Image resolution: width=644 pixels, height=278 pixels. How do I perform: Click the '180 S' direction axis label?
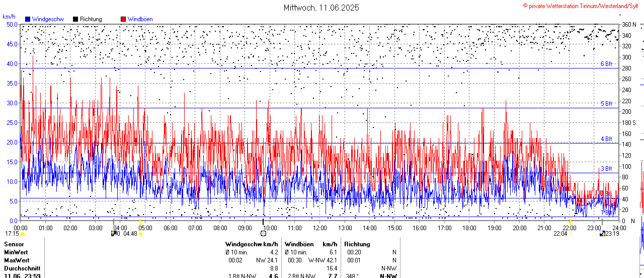tap(629, 122)
